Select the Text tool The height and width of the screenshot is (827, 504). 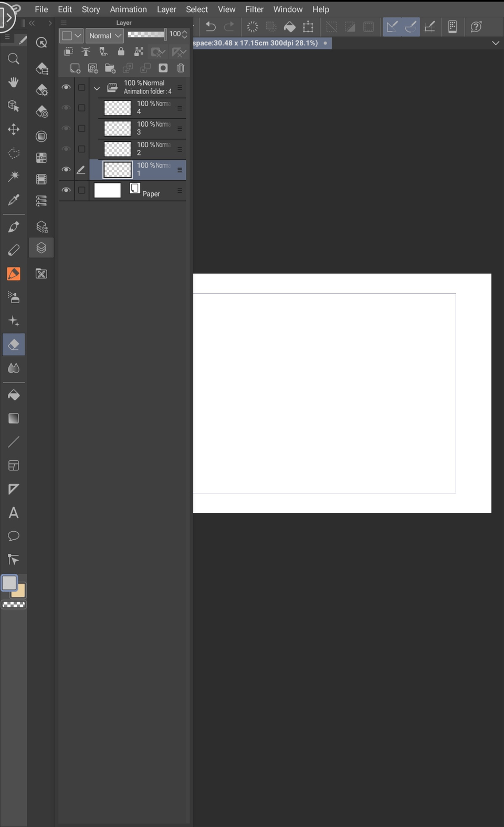(x=14, y=513)
